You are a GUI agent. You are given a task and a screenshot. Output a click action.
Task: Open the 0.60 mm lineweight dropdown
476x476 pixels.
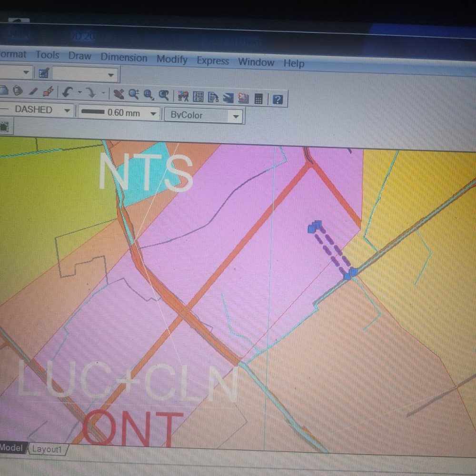pos(153,114)
